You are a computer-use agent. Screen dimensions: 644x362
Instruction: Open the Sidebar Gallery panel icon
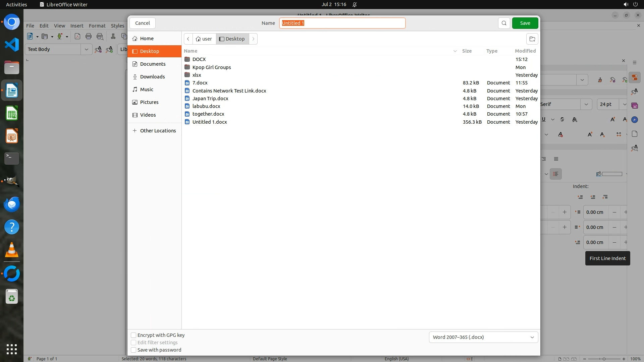tap(634, 106)
